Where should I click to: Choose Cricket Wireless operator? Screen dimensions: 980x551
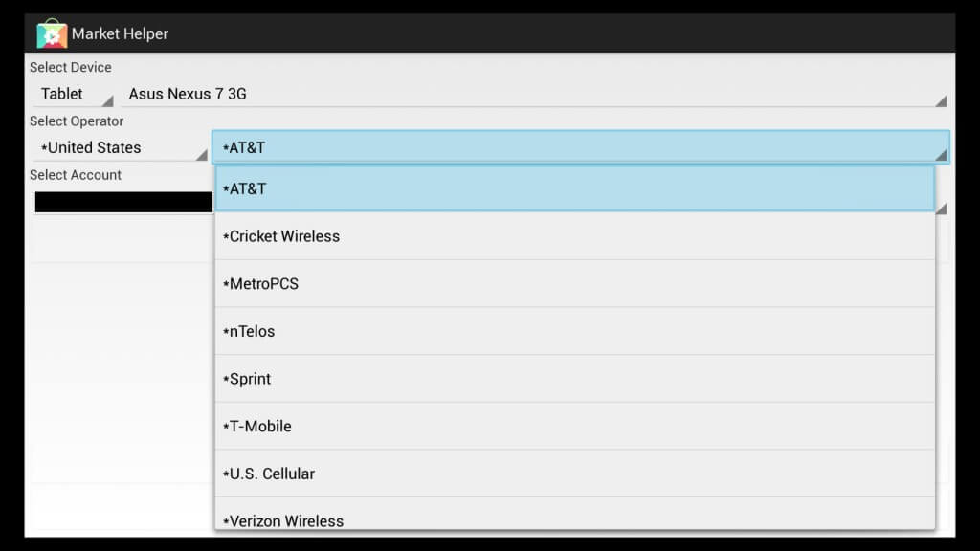pyautogui.click(x=575, y=236)
